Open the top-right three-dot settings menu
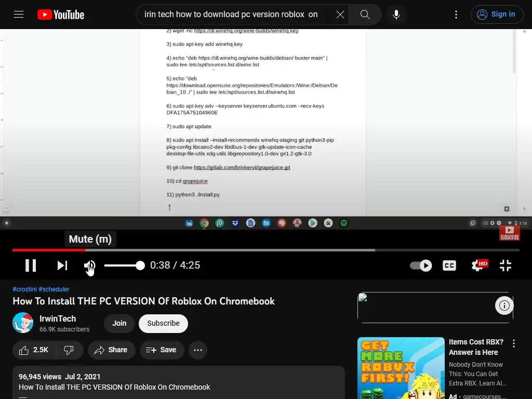Screen dimensions: 532x399 (456, 14)
